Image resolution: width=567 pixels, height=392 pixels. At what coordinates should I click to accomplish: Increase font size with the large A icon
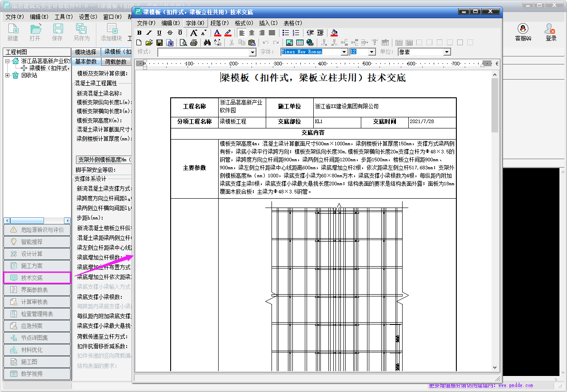[x=194, y=33]
